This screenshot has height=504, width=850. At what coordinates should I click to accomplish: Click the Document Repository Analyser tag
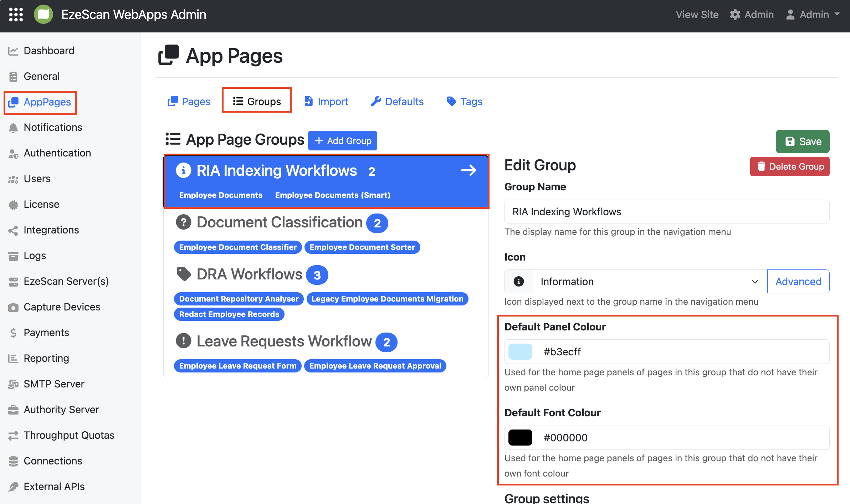(239, 299)
